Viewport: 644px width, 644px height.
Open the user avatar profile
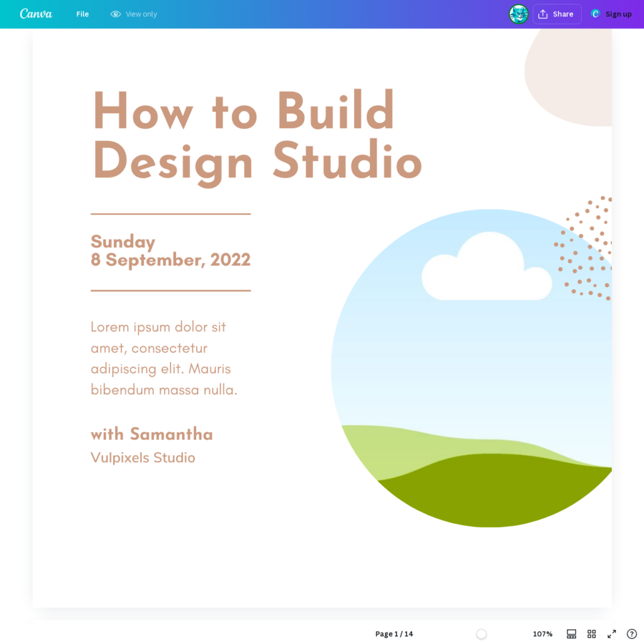point(518,14)
